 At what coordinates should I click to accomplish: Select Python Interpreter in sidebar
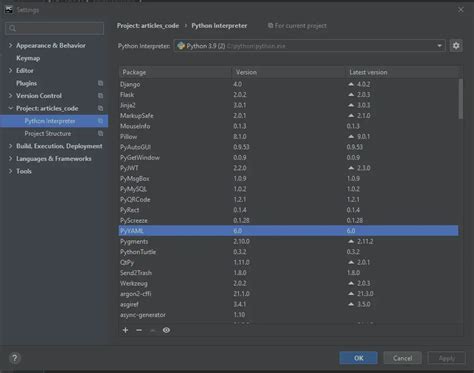(x=50, y=121)
